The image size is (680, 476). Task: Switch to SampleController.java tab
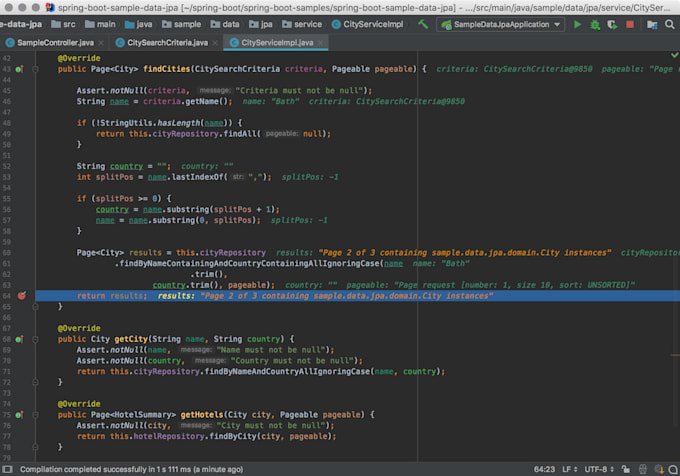(56, 42)
